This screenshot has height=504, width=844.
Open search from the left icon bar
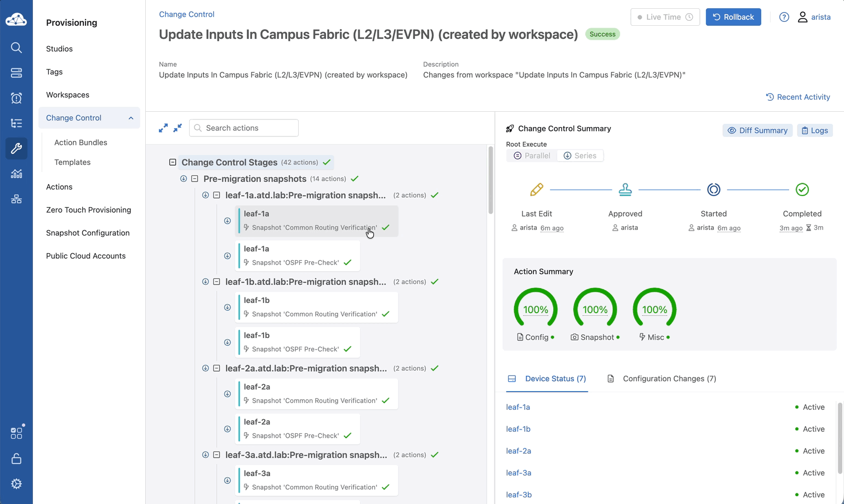click(16, 48)
